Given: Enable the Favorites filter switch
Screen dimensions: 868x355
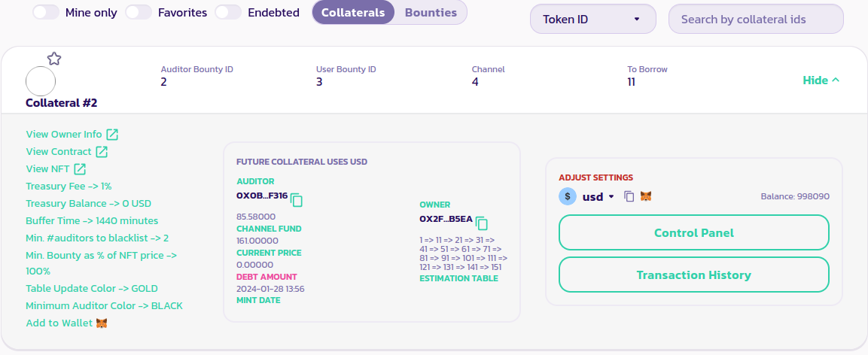Looking at the screenshot, I should coord(139,13).
